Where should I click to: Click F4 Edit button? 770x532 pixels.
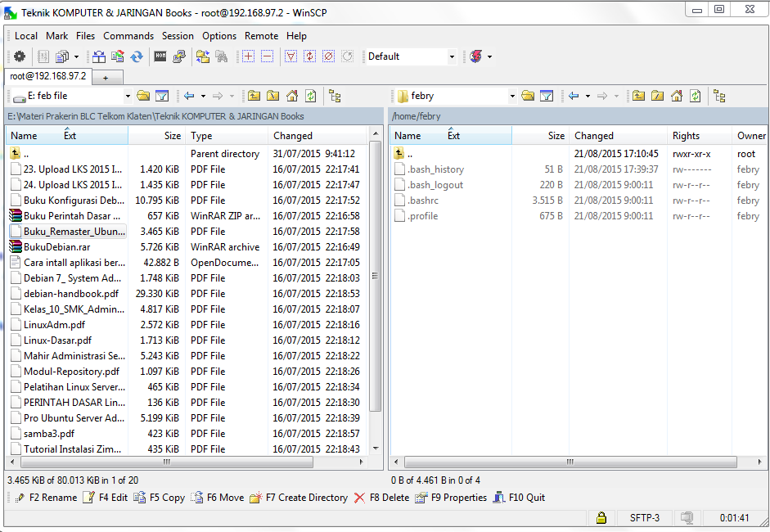tap(106, 498)
